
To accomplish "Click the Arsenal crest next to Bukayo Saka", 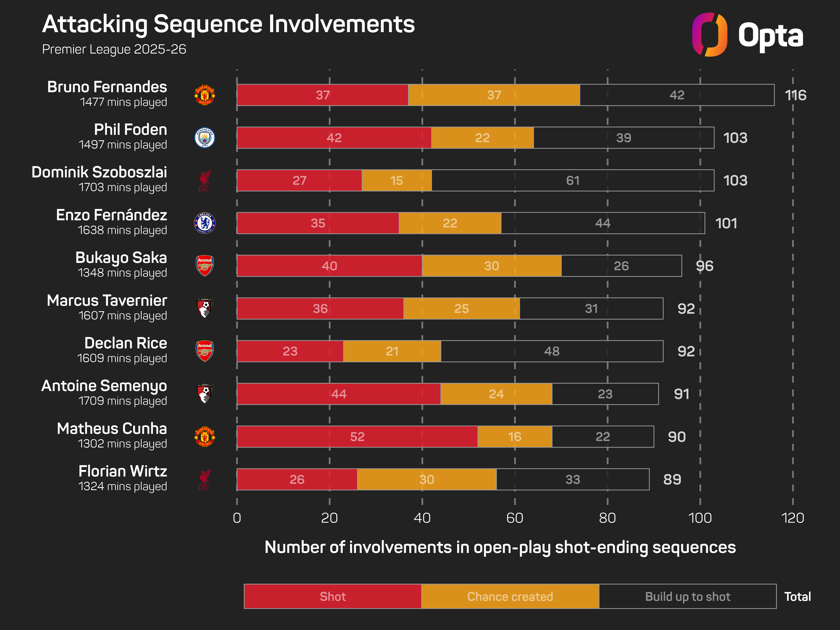I will 205,265.
